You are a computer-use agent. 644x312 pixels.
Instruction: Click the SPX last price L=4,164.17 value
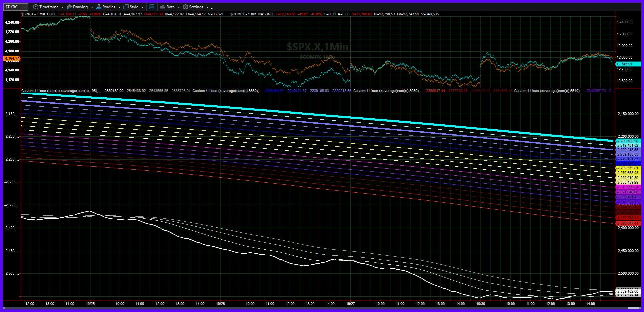tap(67, 14)
